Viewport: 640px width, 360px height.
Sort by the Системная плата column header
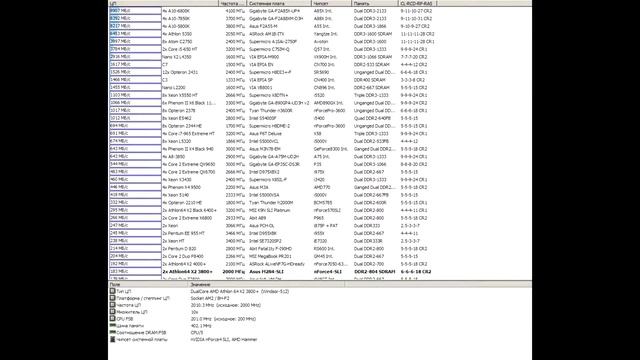point(279,3)
